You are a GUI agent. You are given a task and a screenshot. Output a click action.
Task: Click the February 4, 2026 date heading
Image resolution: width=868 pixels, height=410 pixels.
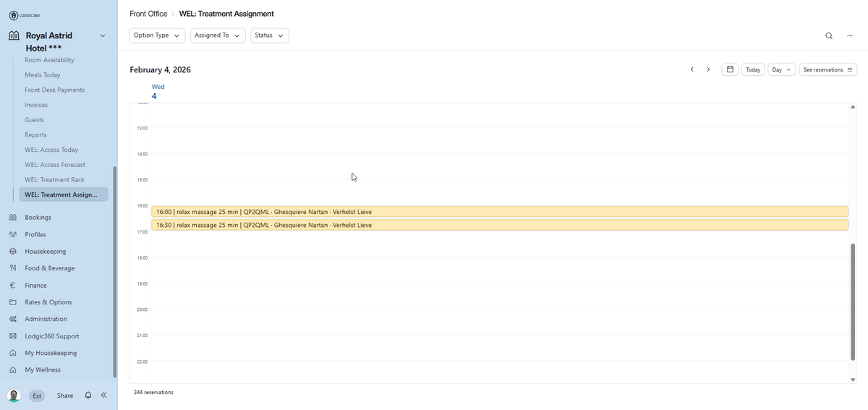[x=160, y=70]
